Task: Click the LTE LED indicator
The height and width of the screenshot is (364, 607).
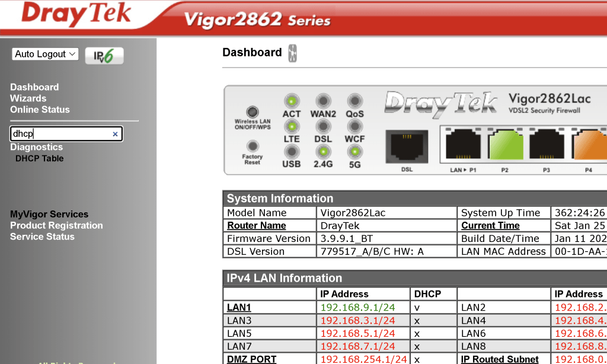Action: pos(292,127)
